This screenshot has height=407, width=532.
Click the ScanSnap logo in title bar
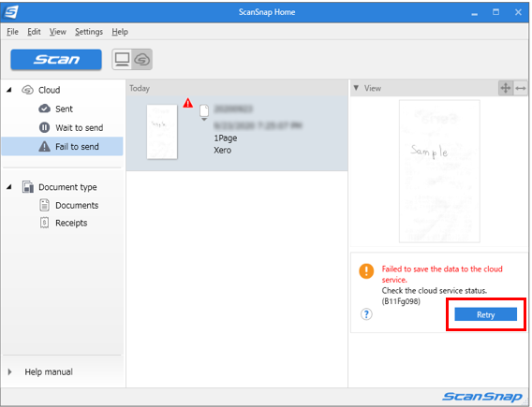(11, 12)
